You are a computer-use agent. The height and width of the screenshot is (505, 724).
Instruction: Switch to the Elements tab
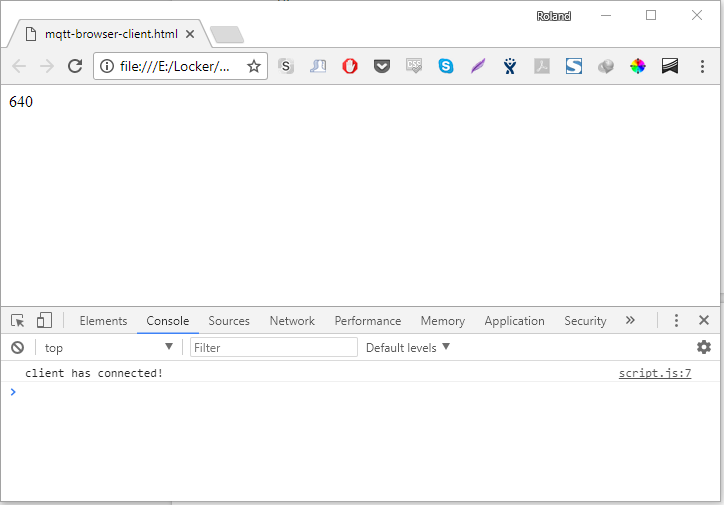[103, 321]
